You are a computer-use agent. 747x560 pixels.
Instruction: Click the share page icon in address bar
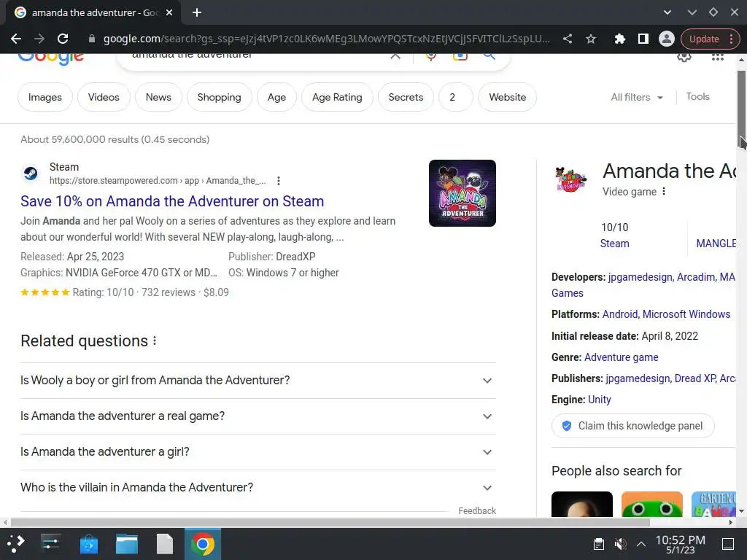click(x=568, y=39)
